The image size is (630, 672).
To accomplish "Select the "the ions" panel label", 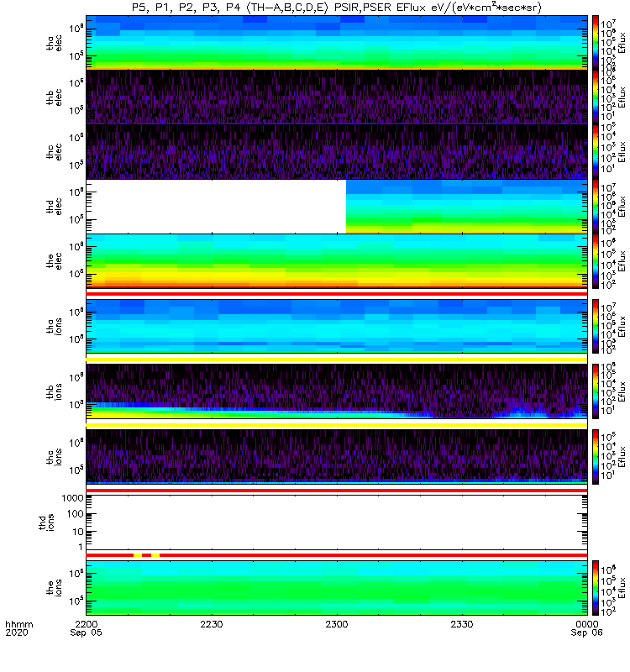I will tap(55, 587).
